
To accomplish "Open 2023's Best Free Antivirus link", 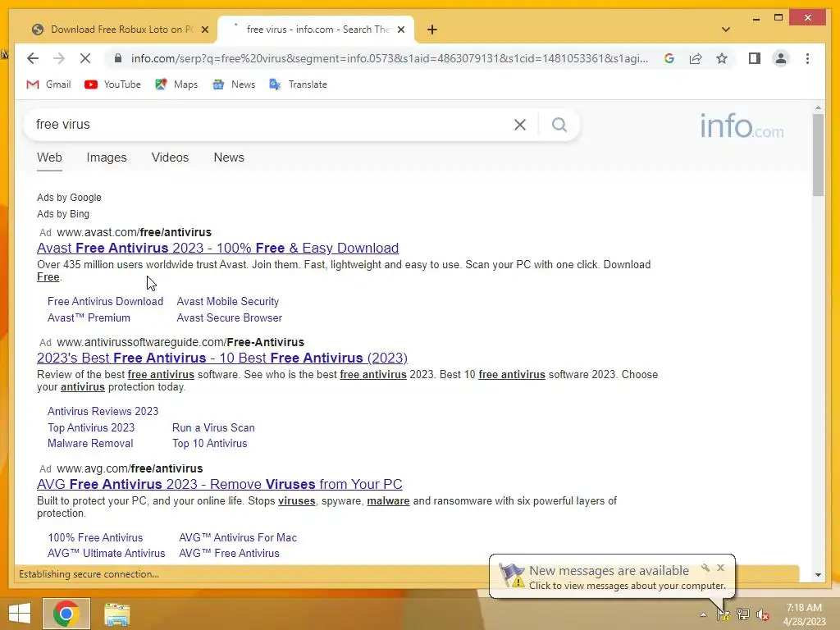I will point(221,358).
